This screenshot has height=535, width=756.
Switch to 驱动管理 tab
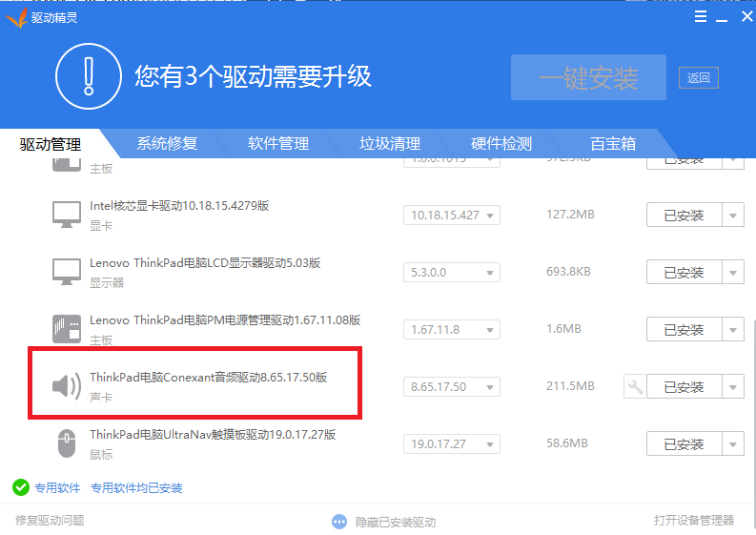click(51, 144)
